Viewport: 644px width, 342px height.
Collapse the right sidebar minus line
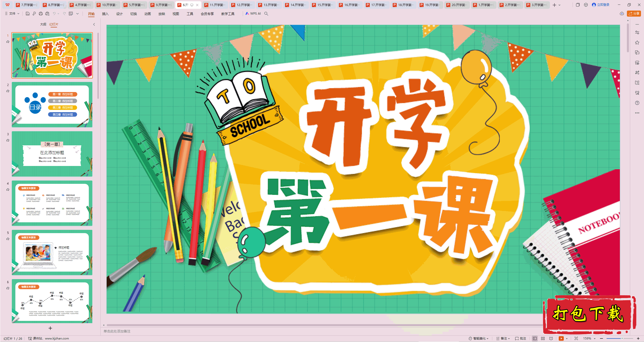pos(637,24)
